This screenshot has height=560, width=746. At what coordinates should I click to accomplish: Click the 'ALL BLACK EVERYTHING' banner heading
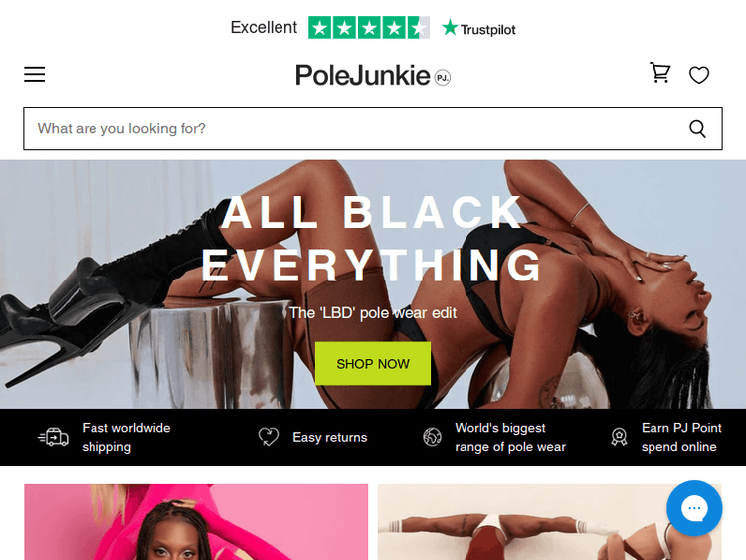point(373,239)
